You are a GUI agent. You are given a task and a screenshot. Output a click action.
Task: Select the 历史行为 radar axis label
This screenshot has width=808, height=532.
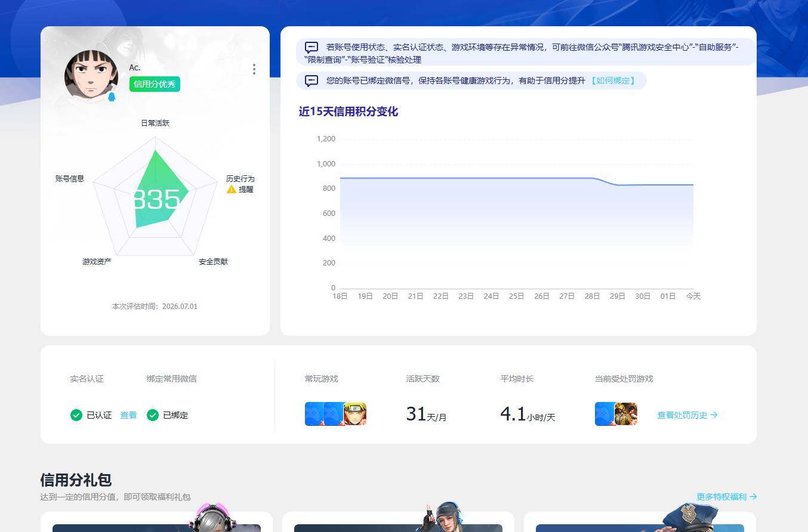pos(240,178)
